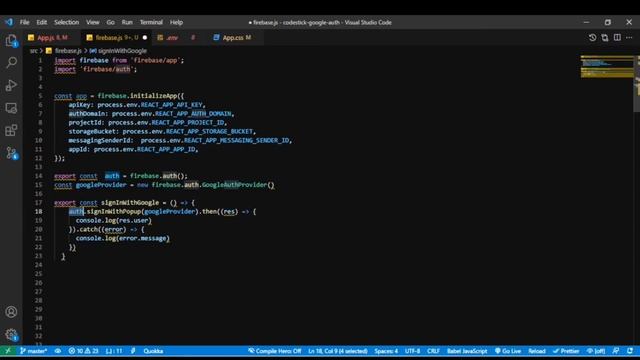Open the Source Control graph view
The image size is (640, 360).
coord(11,153)
